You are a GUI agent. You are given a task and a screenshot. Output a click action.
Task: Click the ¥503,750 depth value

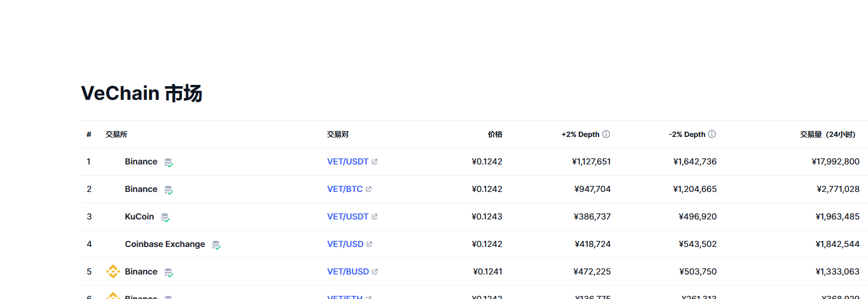[x=698, y=271]
